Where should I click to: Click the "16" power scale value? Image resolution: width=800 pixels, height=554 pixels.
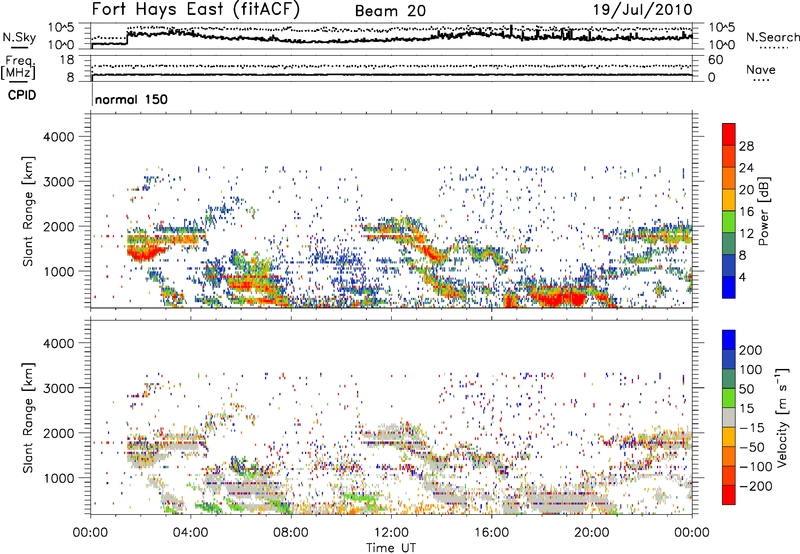click(746, 212)
